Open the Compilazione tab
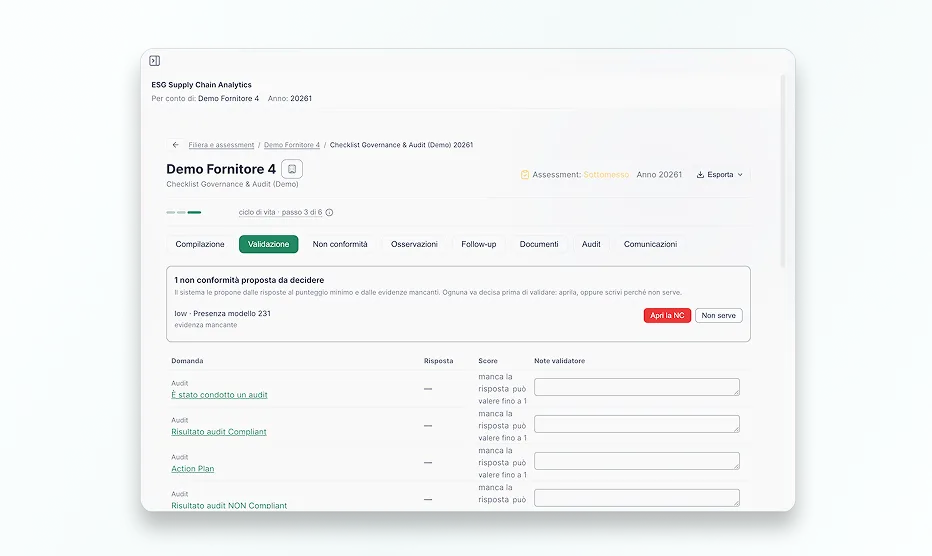 point(200,244)
